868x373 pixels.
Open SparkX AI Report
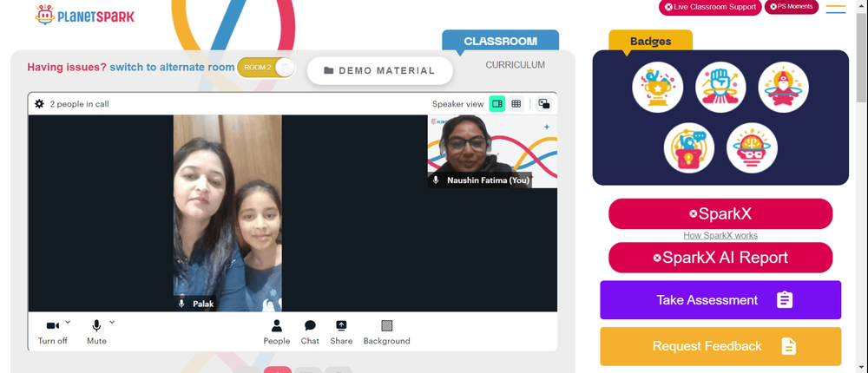(720, 258)
